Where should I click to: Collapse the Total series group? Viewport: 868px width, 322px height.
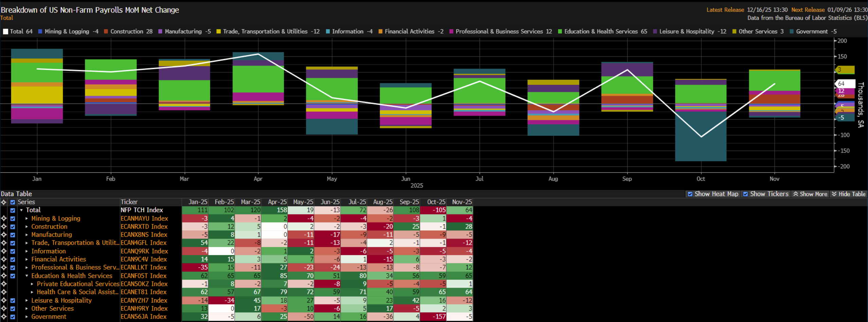pos(21,210)
